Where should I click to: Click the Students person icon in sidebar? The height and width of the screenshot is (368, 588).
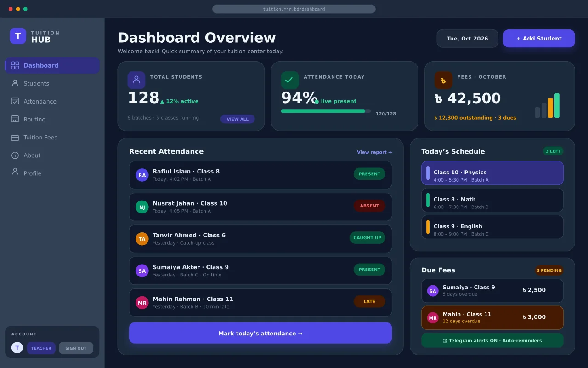coord(15,83)
